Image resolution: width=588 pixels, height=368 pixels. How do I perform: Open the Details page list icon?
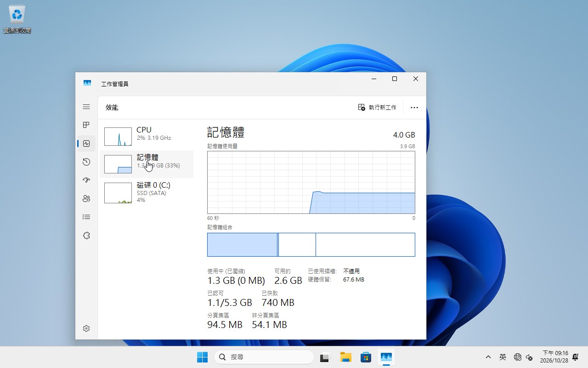86,217
